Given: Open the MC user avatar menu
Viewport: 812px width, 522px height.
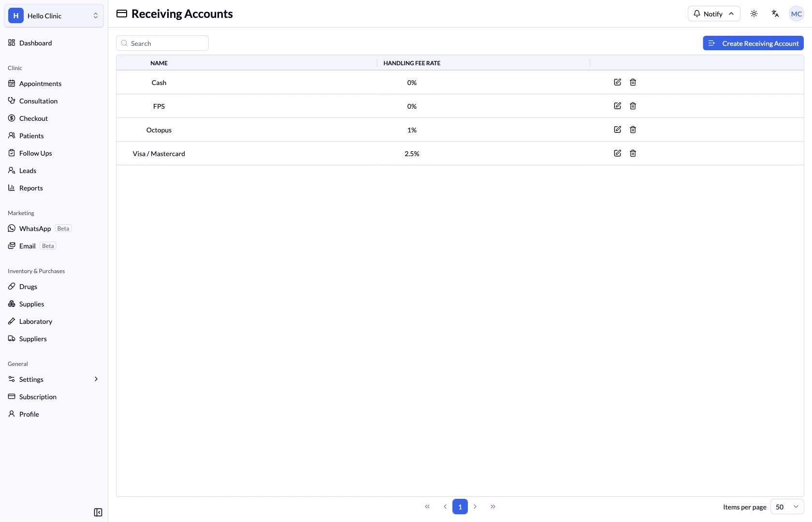Looking at the screenshot, I should 797,14.
